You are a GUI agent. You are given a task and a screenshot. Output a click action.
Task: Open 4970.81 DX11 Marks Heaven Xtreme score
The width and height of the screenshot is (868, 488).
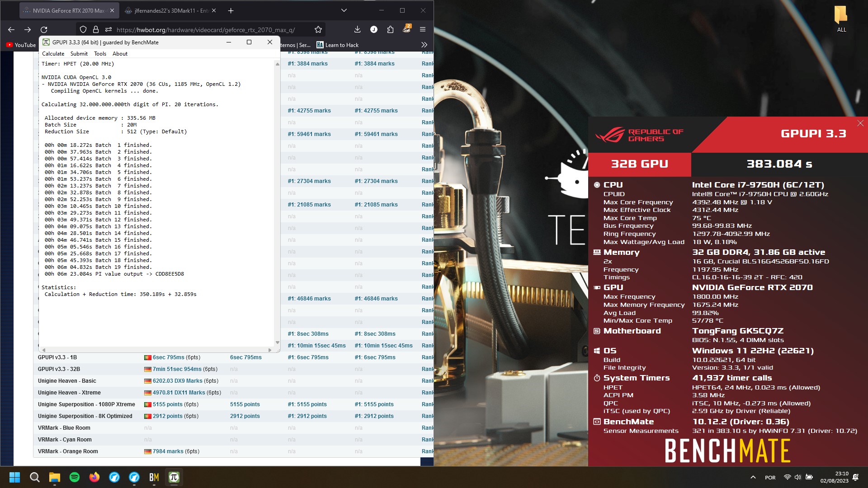[179, 393]
